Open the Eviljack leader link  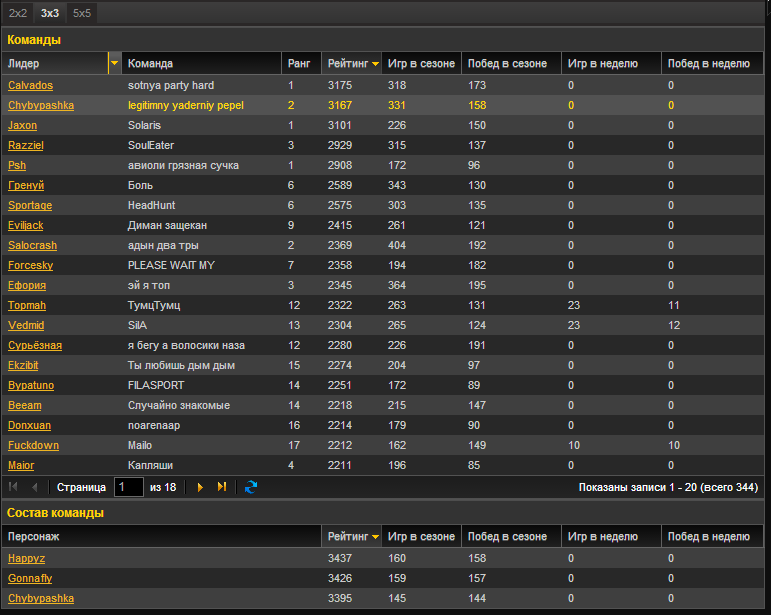pyautogui.click(x=26, y=225)
